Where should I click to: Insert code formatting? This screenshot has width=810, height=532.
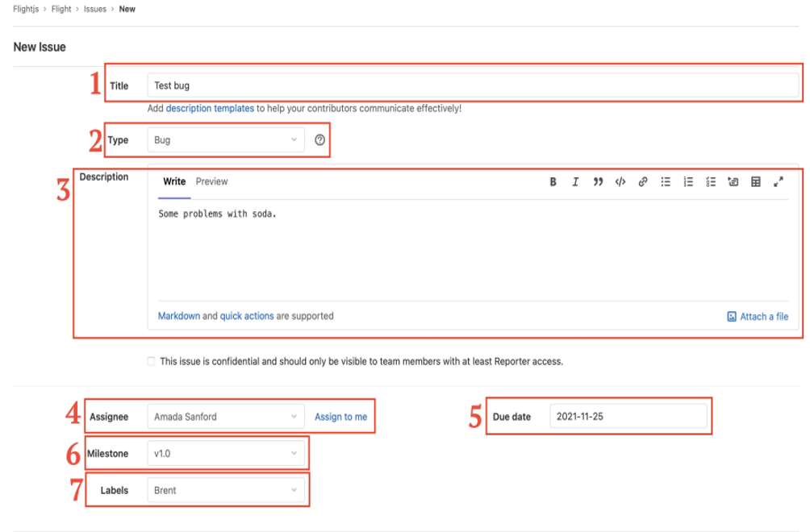620,181
